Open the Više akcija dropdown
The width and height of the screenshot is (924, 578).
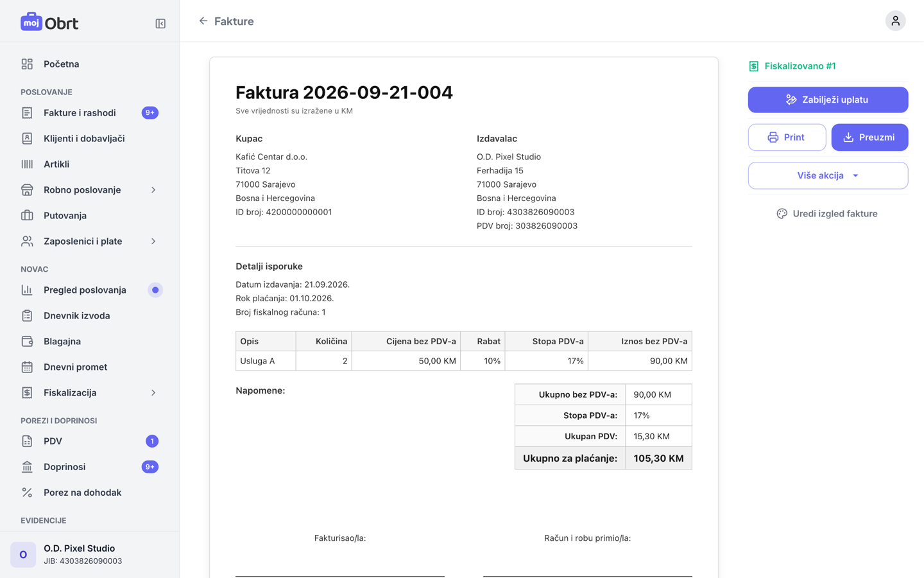coord(828,175)
